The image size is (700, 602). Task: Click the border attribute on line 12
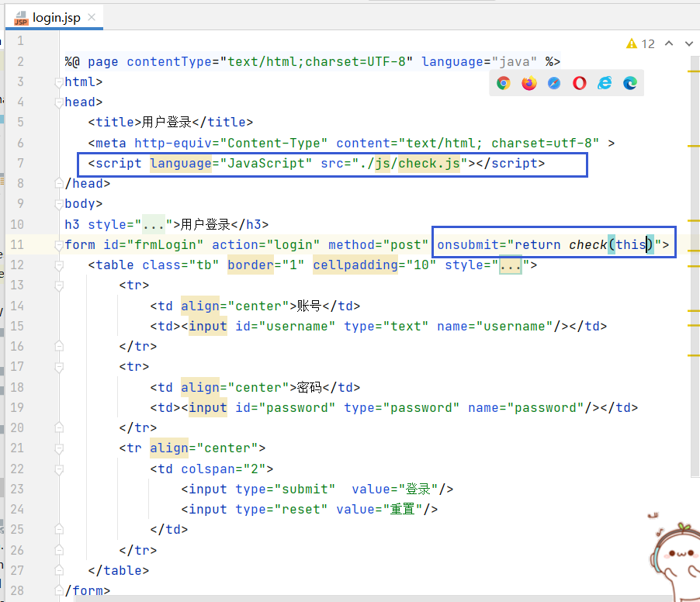pos(251,265)
